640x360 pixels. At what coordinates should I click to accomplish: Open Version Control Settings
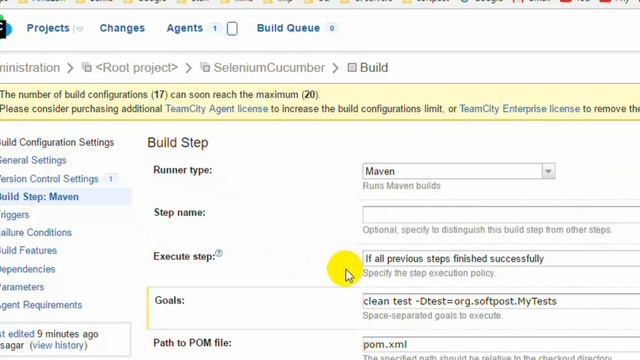pos(49,179)
